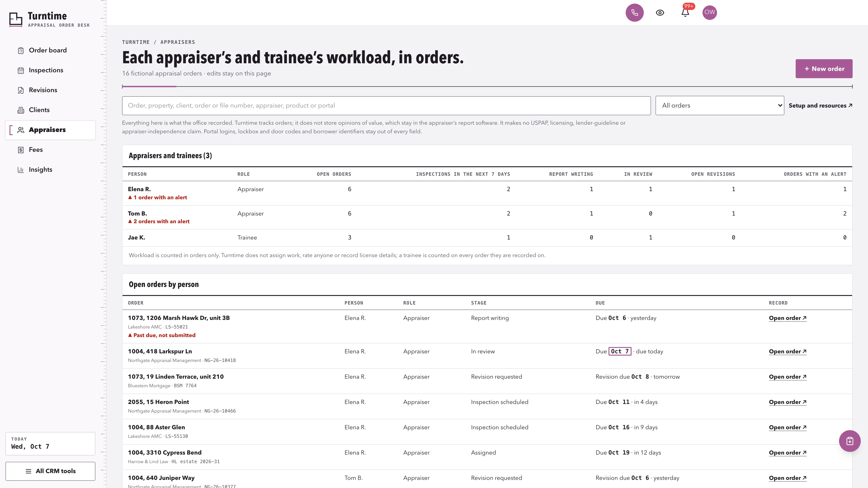Click the purple phone call button
Viewport: 868px width, 488px height.
point(634,12)
